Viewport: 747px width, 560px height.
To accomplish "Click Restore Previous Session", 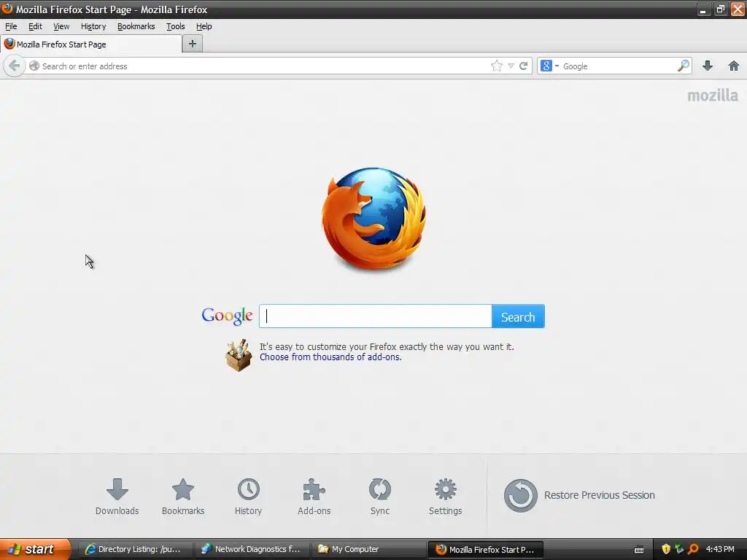I will pyautogui.click(x=579, y=495).
